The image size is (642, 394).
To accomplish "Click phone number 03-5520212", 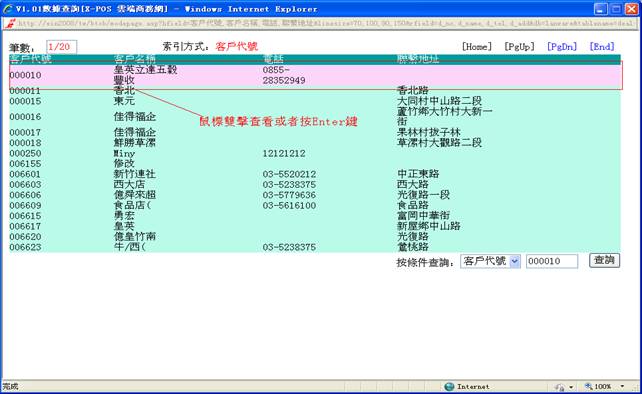I will click(x=289, y=174).
